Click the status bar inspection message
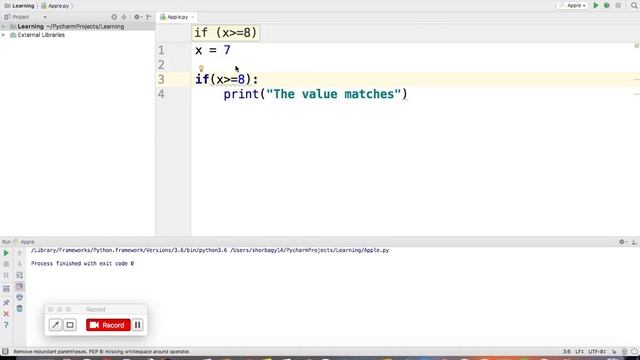Image resolution: width=640 pixels, height=360 pixels. (x=102, y=351)
